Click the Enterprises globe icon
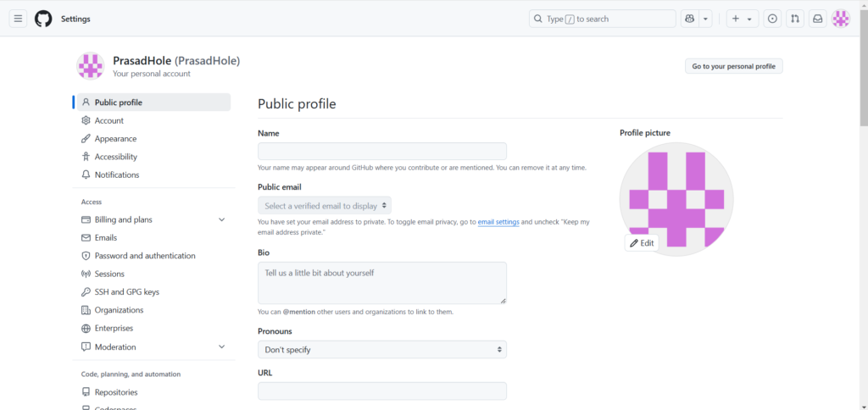This screenshot has width=868, height=410. pyautogui.click(x=86, y=329)
